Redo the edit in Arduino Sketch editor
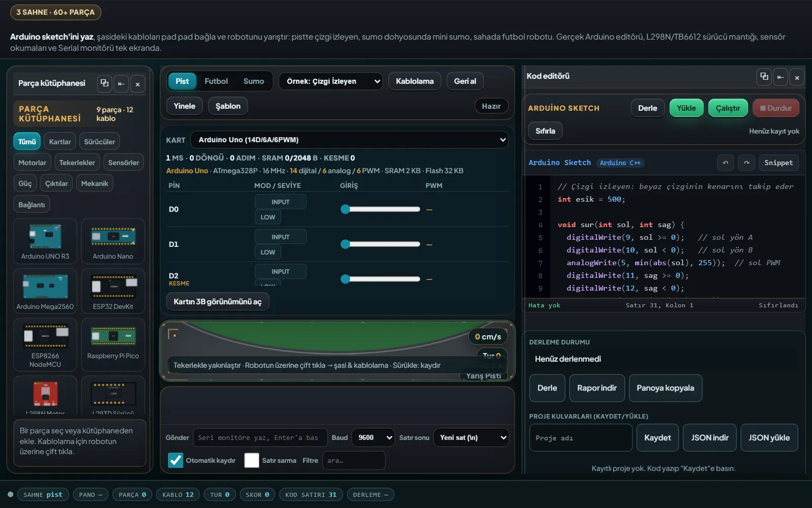The image size is (812, 508). [x=746, y=163]
